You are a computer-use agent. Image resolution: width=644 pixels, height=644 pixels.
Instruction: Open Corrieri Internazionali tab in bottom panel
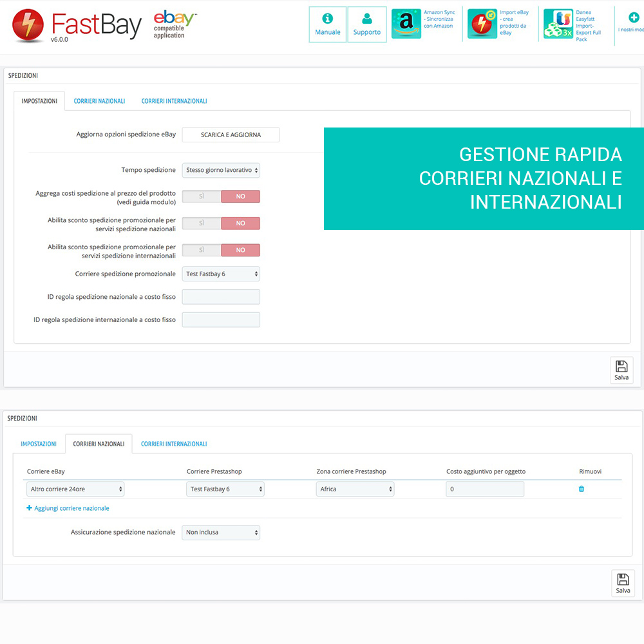pos(174,444)
